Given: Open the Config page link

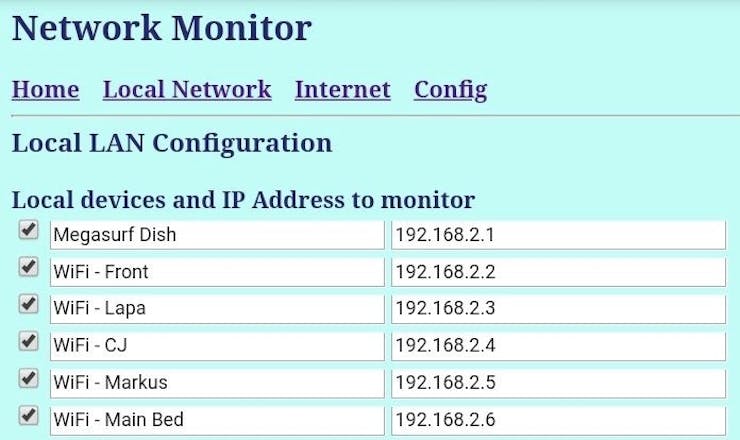Looking at the screenshot, I should pos(450,90).
